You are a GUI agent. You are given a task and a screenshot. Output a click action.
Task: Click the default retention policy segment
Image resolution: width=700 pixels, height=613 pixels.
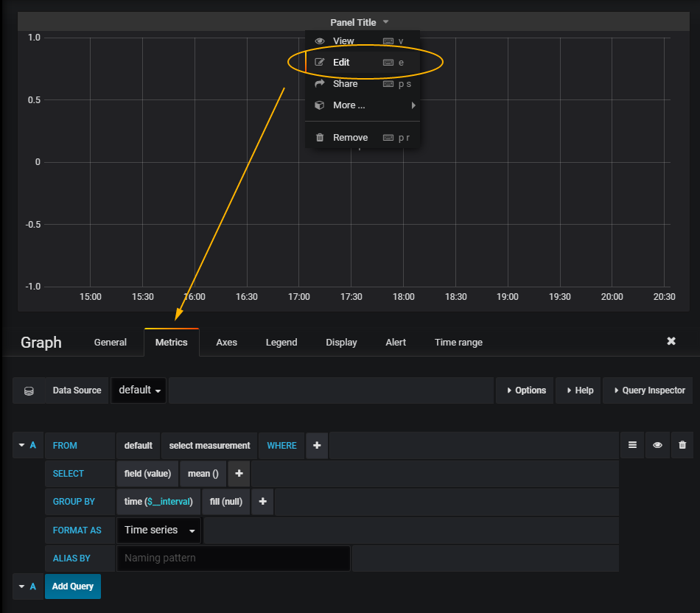(x=139, y=446)
